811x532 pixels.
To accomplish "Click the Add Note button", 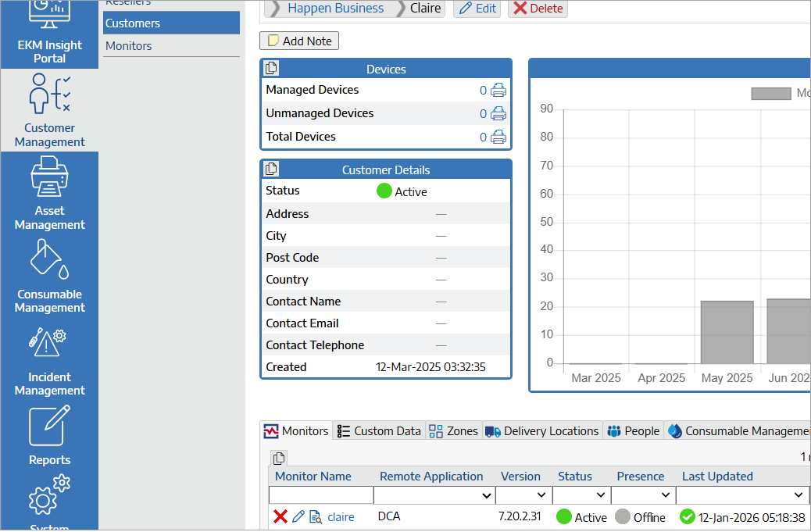I will point(298,41).
